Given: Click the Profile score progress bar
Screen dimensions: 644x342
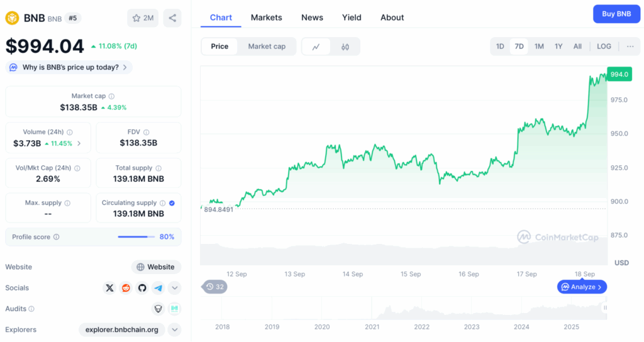Looking at the screenshot, I should point(136,237).
